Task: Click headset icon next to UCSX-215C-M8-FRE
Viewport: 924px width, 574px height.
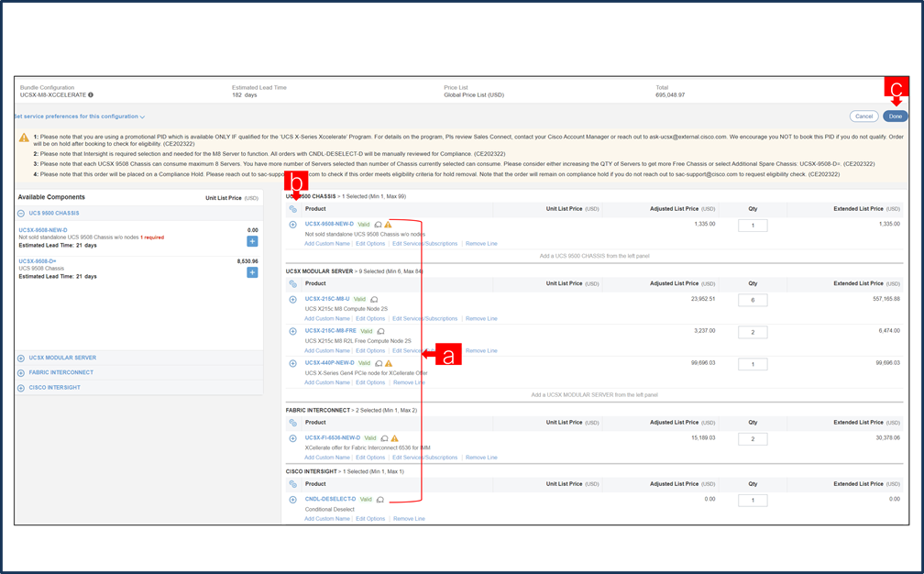Action: [x=380, y=331]
